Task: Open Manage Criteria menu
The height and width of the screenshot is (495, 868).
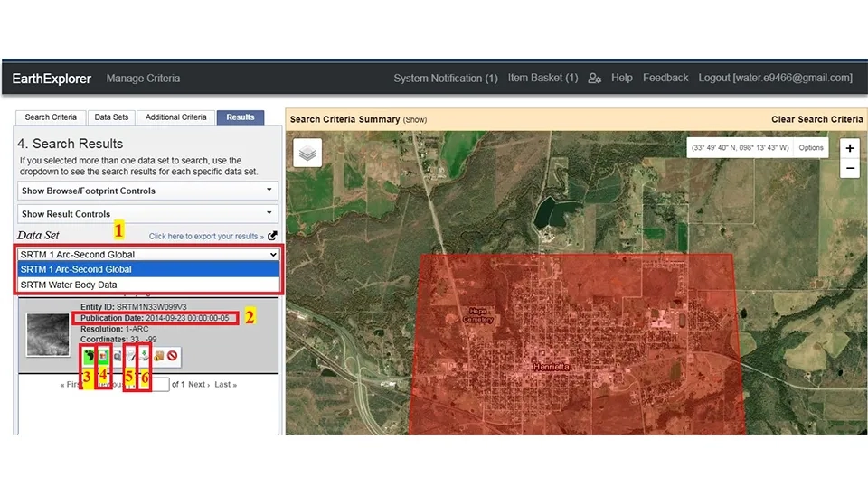Action: click(x=143, y=79)
